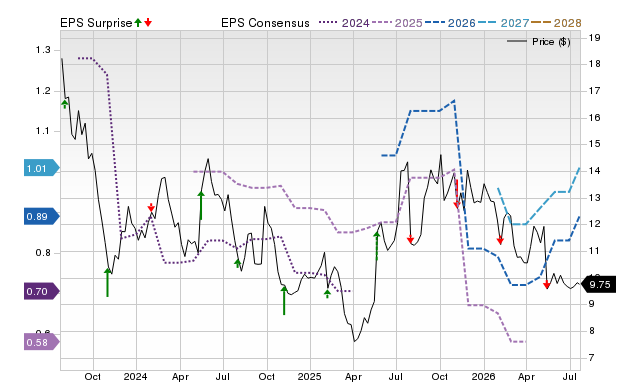Screen dimensions: 640x382
Task: Click the small green surprise arrow in August 2024
Action: (238, 263)
